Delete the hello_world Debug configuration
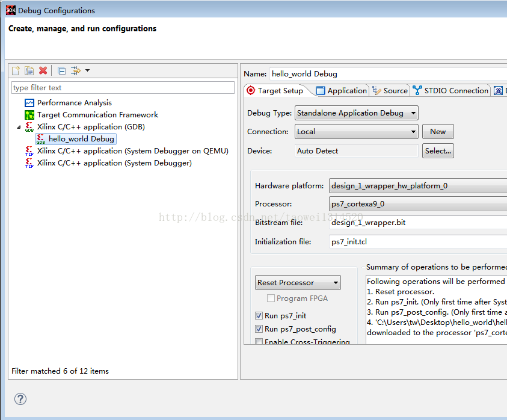The height and width of the screenshot is (420, 507). [x=43, y=70]
